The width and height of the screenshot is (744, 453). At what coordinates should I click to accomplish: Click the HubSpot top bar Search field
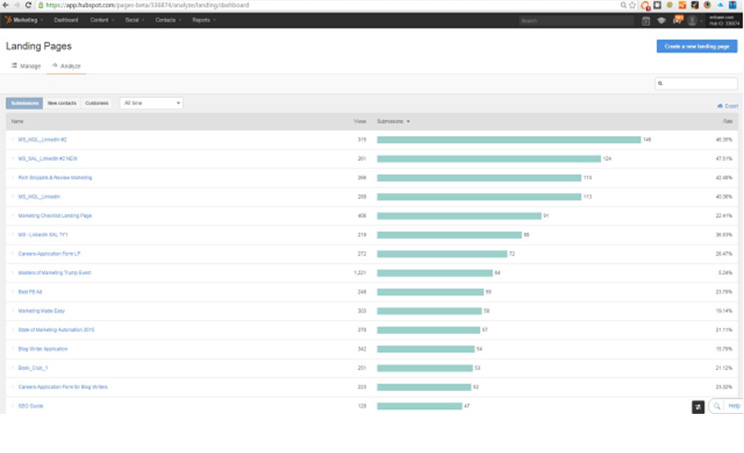pos(576,20)
